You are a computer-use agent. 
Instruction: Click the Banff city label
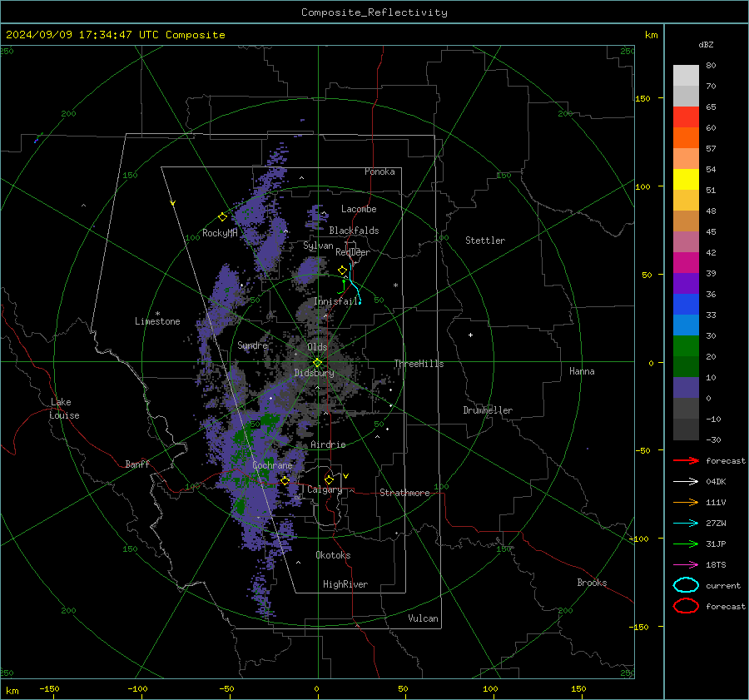(137, 464)
